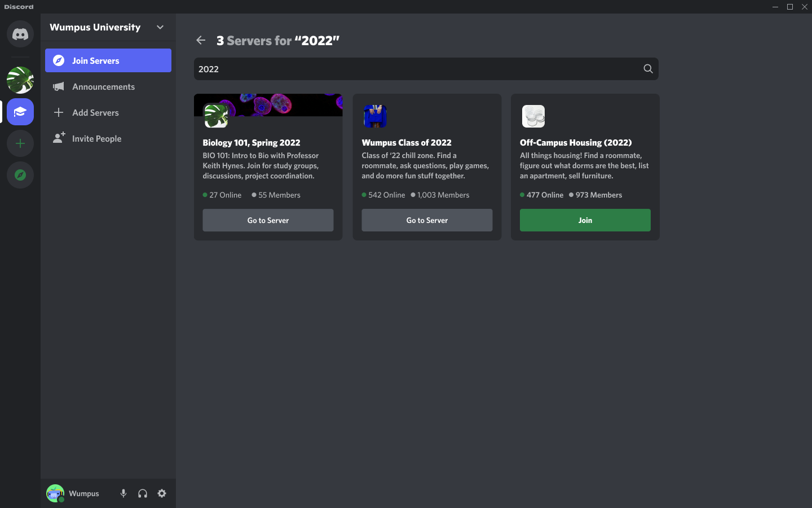Expand the Wumpus University dropdown chevron
This screenshot has width=812, height=508.
tap(160, 27)
